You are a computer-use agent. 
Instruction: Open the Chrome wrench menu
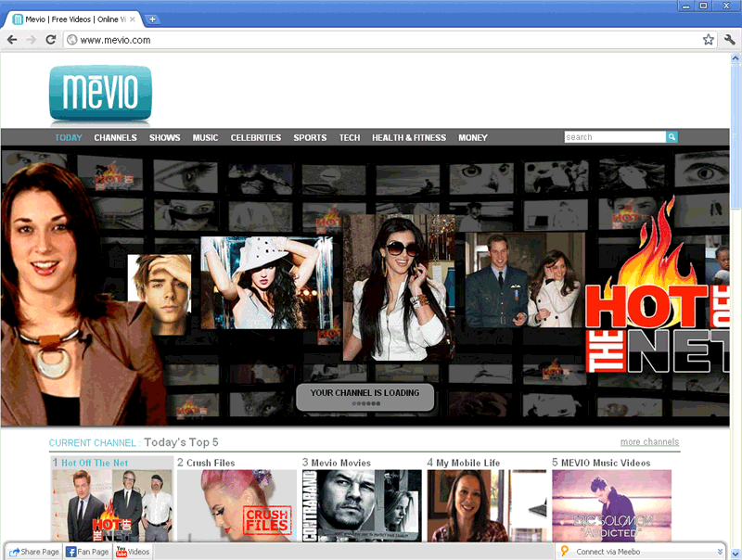(729, 40)
